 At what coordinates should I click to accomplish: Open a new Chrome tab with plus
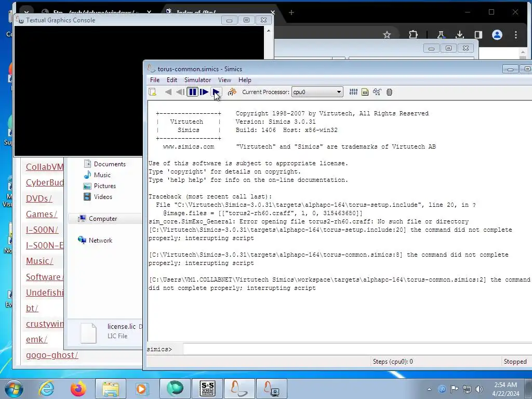[291, 12]
